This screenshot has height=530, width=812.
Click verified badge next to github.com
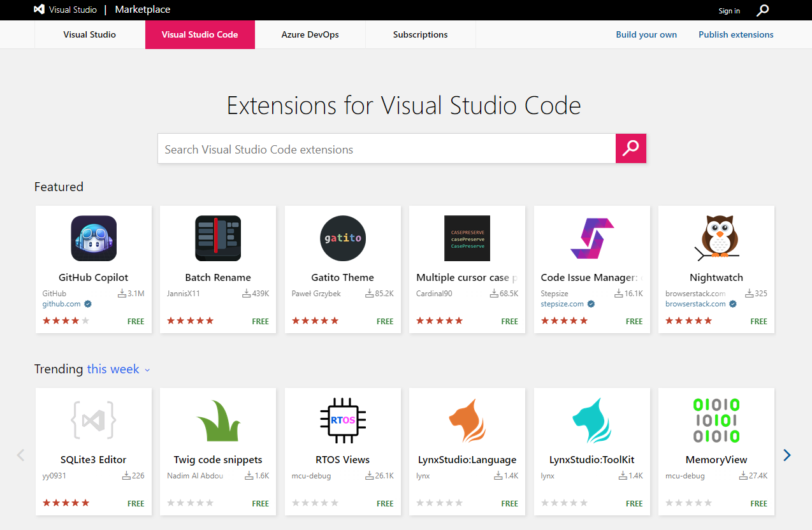pos(87,304)
